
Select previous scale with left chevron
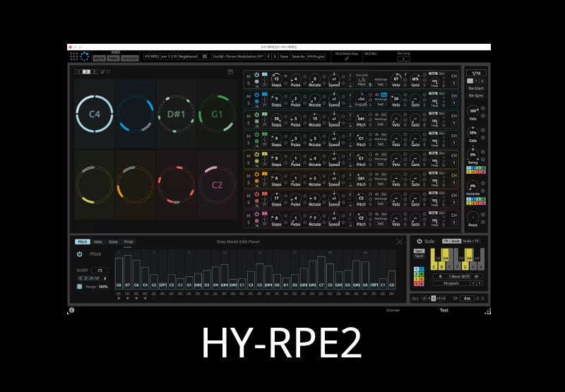(x=474, y=283)
